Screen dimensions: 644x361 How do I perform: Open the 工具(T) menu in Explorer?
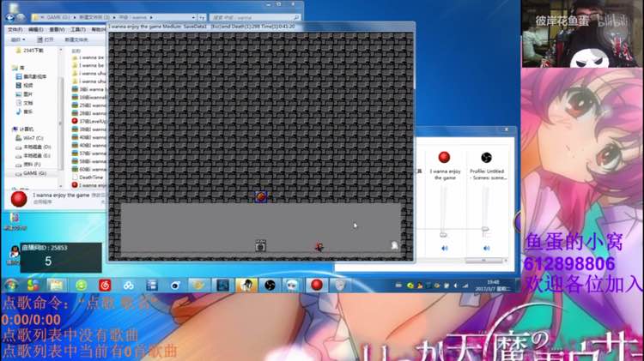[x=77, y=29]
